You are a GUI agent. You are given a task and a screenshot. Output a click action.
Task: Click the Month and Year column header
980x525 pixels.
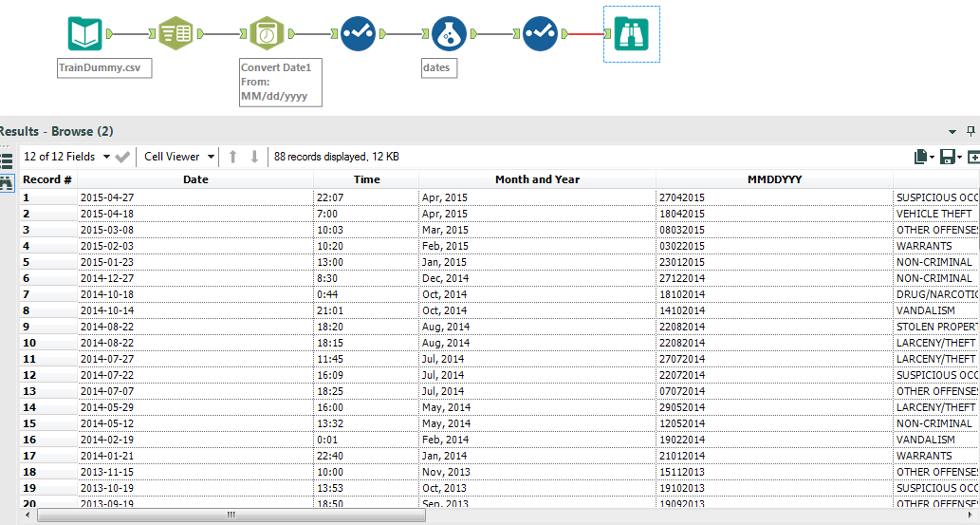point(538,179)
